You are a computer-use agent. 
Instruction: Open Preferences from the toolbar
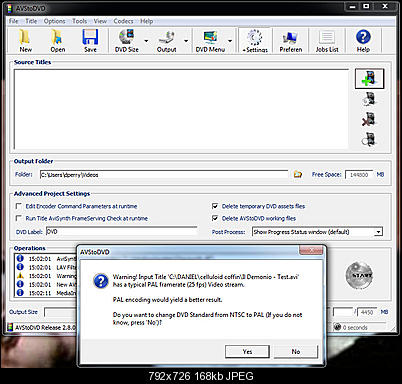(x=291, y=41)
